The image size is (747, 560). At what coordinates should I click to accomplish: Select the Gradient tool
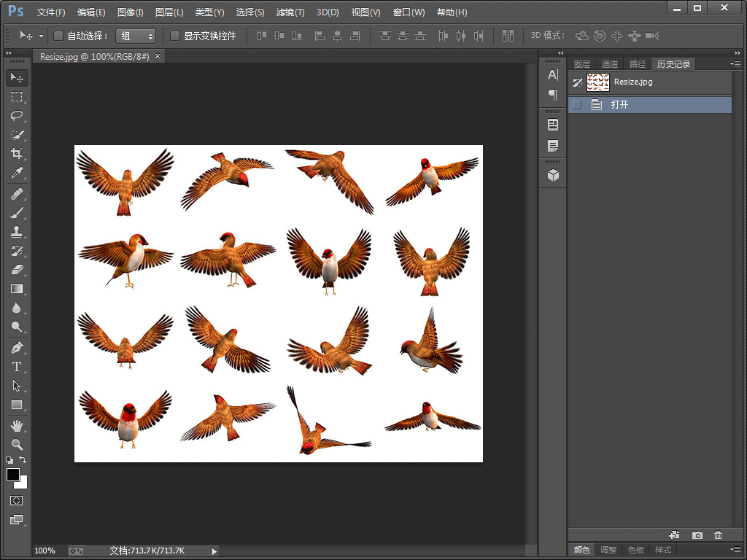coord(17,289)
